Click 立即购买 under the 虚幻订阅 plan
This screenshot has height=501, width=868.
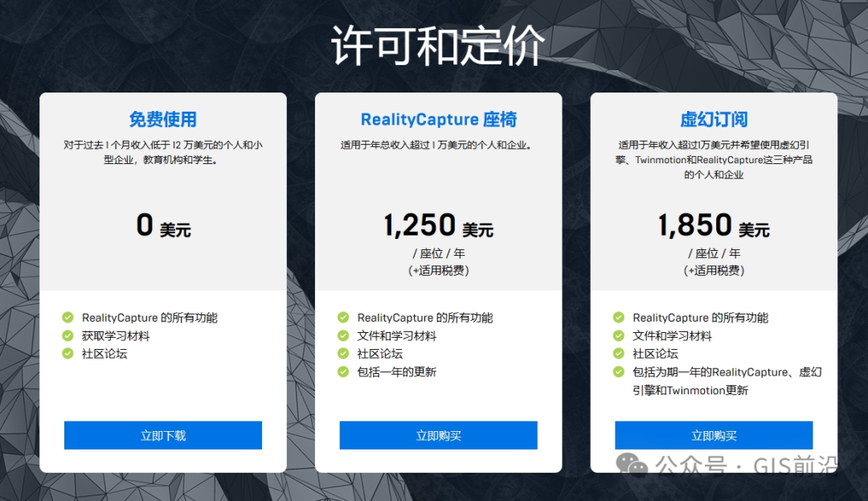714,435
